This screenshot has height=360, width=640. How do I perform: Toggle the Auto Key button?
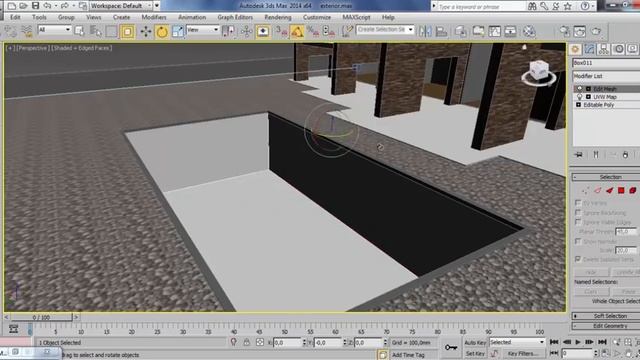(475, 342)
